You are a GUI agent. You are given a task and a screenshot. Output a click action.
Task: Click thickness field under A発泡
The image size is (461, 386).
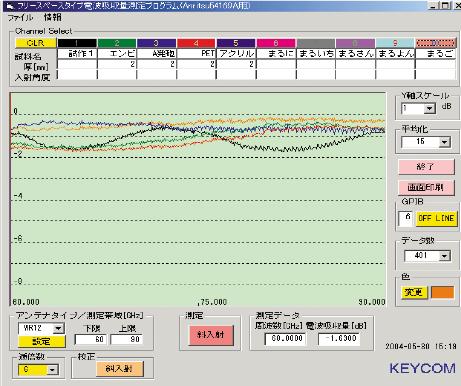[156, 64]
